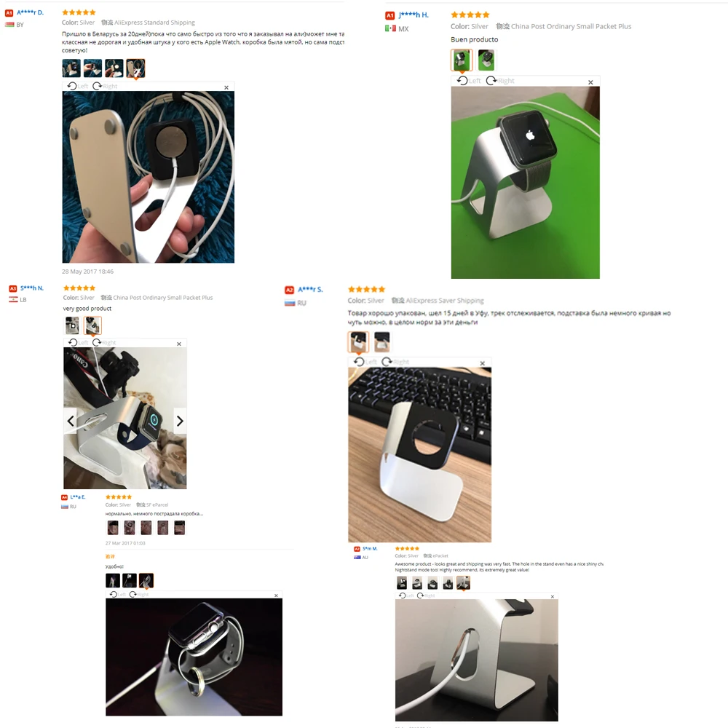
Task: Close S*m M.'s enlarged stand photo
Action: coord(553,597)
